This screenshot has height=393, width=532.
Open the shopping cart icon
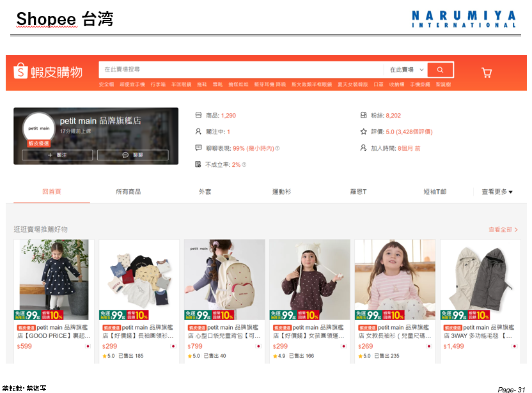tap(487, 73)
